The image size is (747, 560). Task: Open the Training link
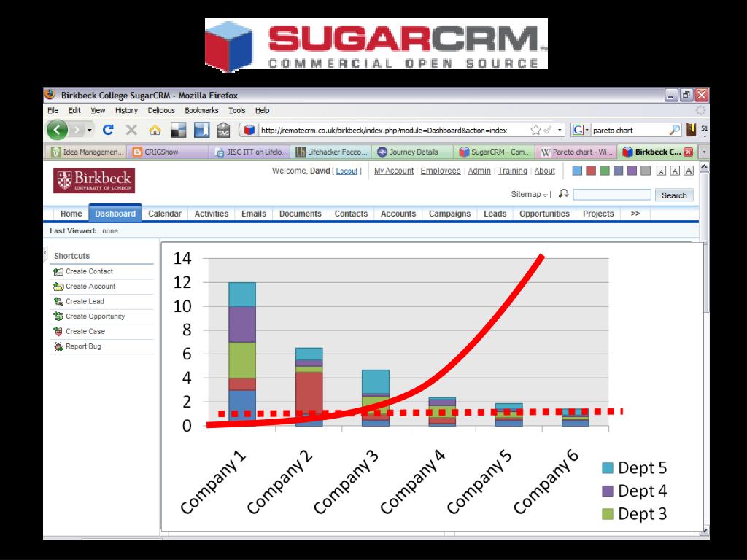pos(513,171)
